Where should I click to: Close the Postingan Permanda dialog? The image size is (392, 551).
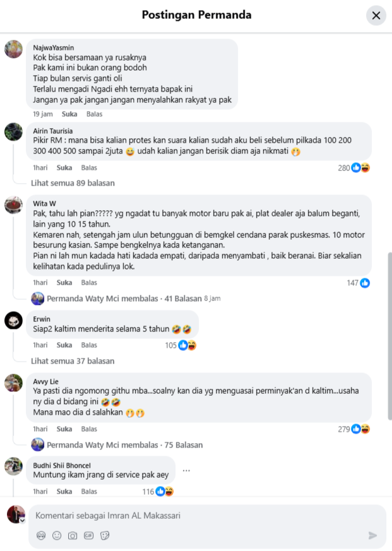376,15
